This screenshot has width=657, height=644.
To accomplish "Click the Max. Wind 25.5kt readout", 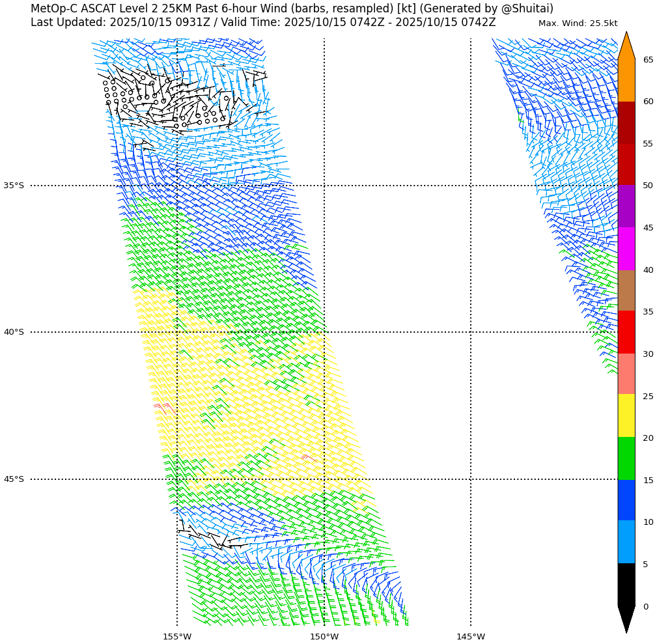I will pos(578,23).
